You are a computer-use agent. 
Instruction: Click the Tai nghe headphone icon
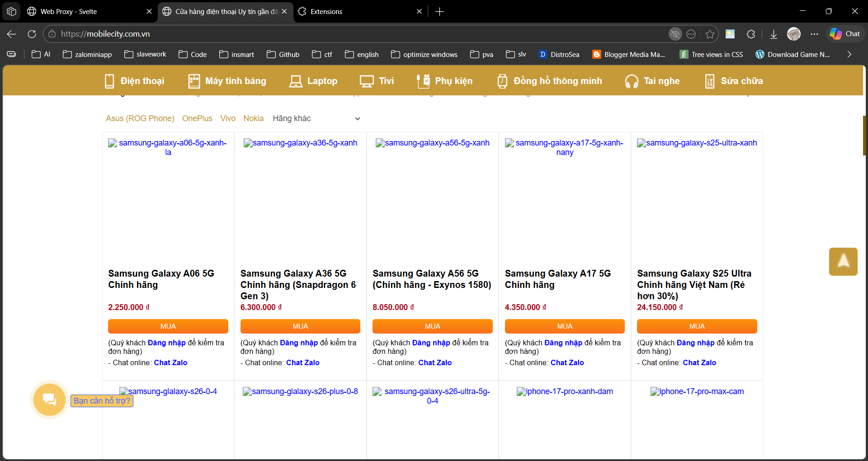pyautogui.click(x=632, y=81)
